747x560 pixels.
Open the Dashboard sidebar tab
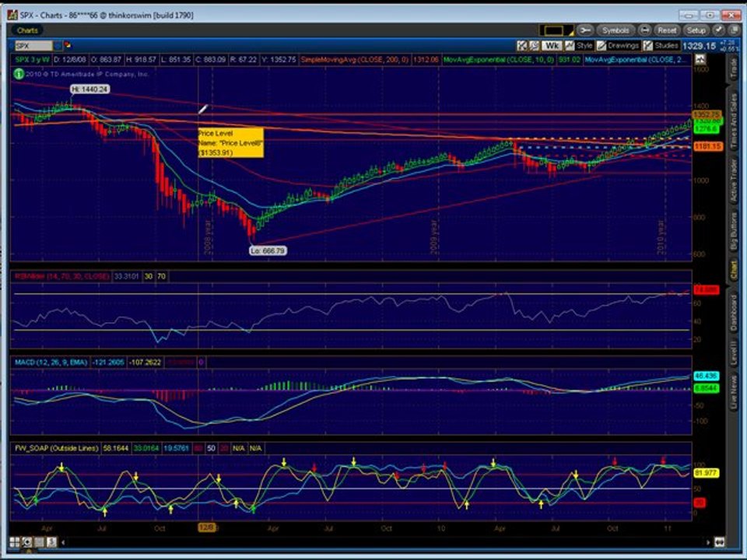pos(734,313)
